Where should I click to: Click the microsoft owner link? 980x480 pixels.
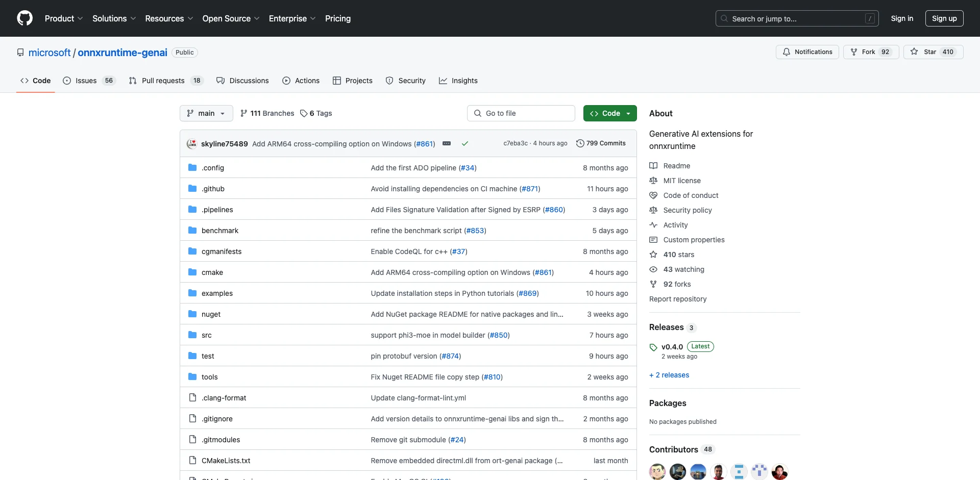[50, 53]
